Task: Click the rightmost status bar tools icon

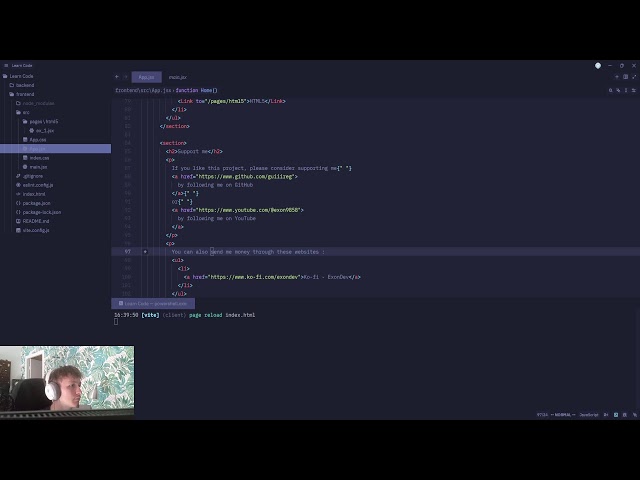Action: [x=634, y=415]
